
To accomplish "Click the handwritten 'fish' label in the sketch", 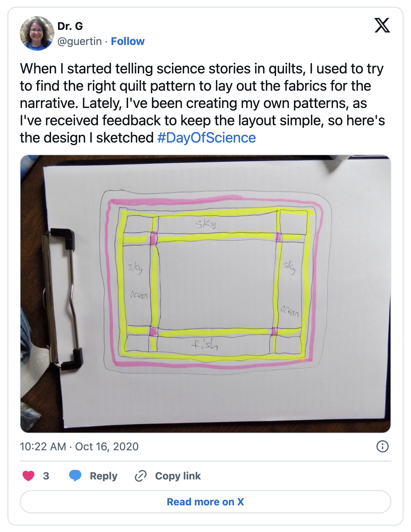I will pyautogui.click(x=204, y=345).
